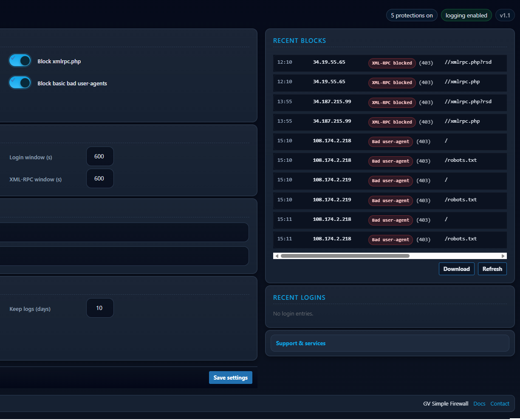Expand the "Support & services" section
The height and width of the screenshot is (420, 520).
[x=300, y=343]
